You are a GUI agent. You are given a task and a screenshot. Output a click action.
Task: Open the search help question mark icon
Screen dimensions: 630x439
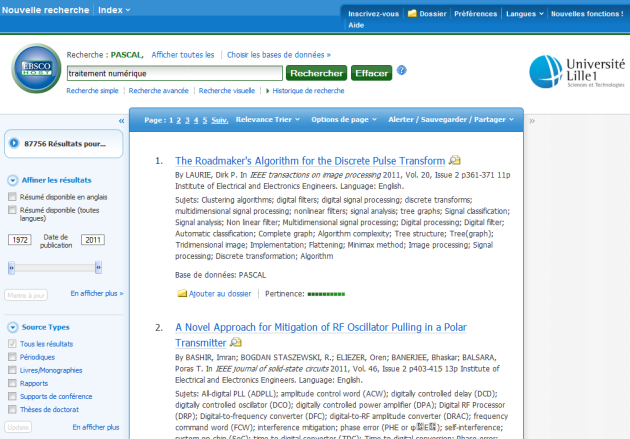[x=401, y=70]
